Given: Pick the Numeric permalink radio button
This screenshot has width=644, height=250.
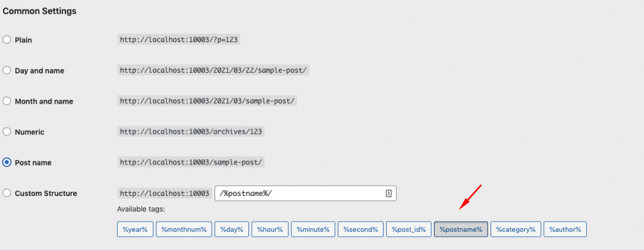Looking at the screenshot, I should (x=6, y=132).
